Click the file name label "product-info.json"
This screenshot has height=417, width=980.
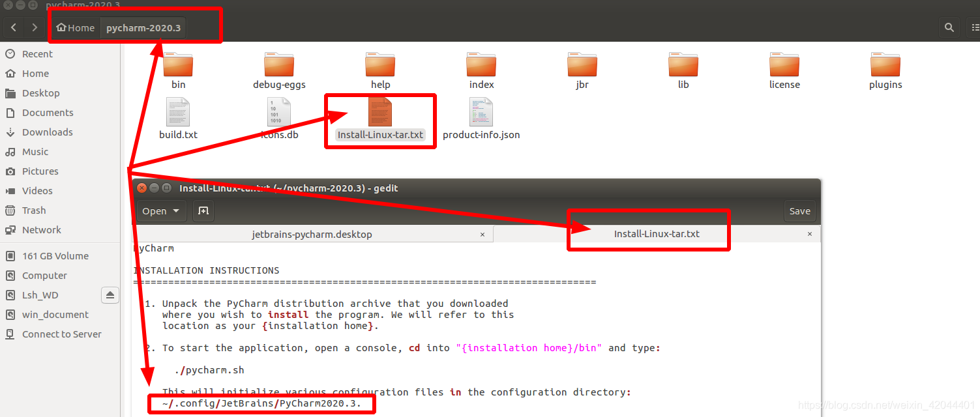click(481, 135)
